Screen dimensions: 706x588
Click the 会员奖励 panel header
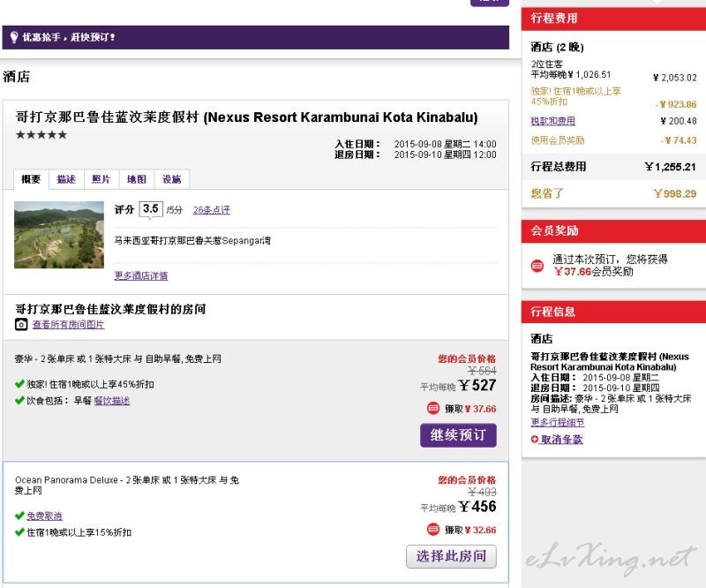tap(613, 230)
